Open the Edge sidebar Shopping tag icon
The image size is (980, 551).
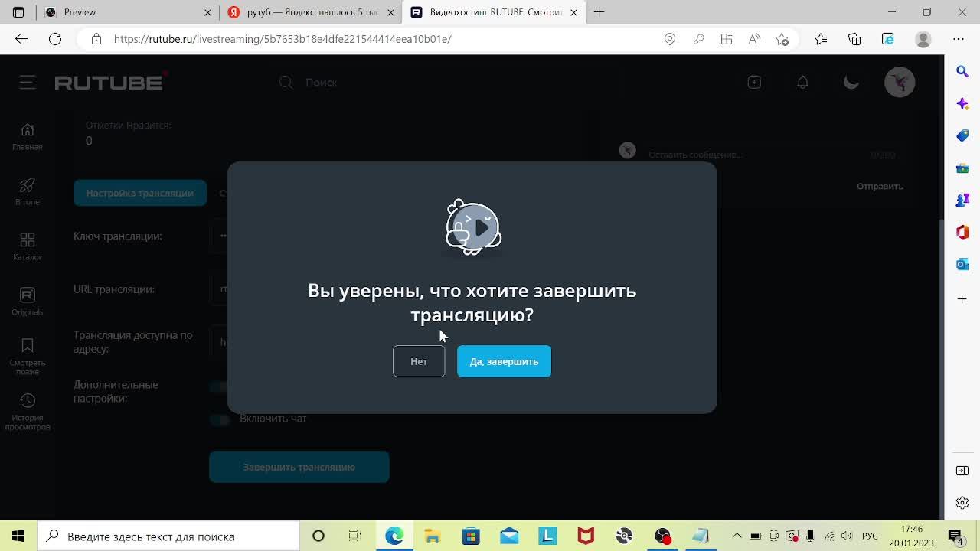(x=962, y=135)
